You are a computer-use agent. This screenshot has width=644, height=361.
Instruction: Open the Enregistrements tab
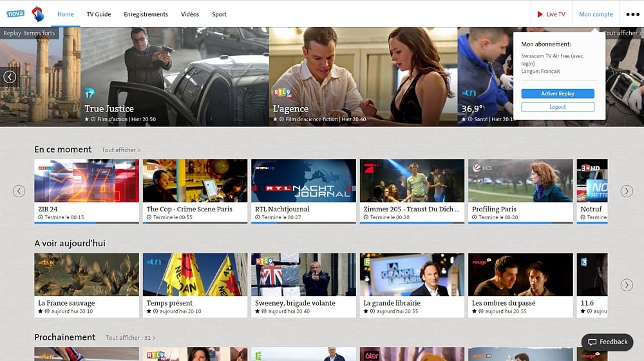point(146,14)
